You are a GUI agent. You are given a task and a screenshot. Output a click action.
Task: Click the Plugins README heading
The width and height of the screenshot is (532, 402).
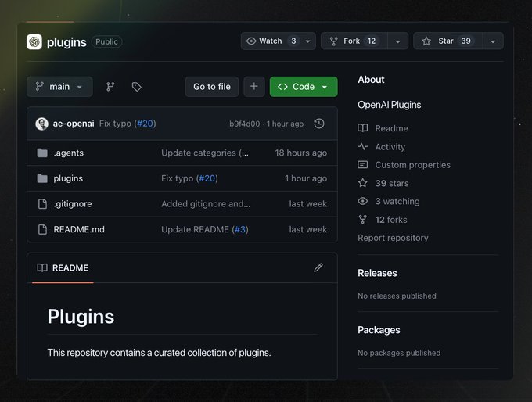click(81, 317)
